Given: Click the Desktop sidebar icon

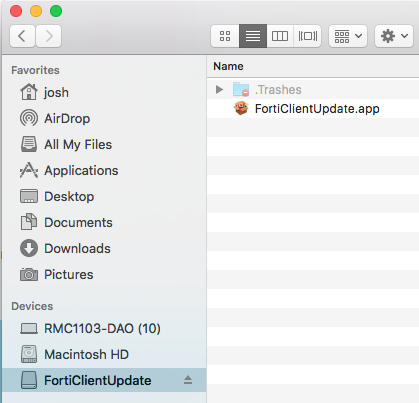Looking at the screenshot, I should point(29,196).
